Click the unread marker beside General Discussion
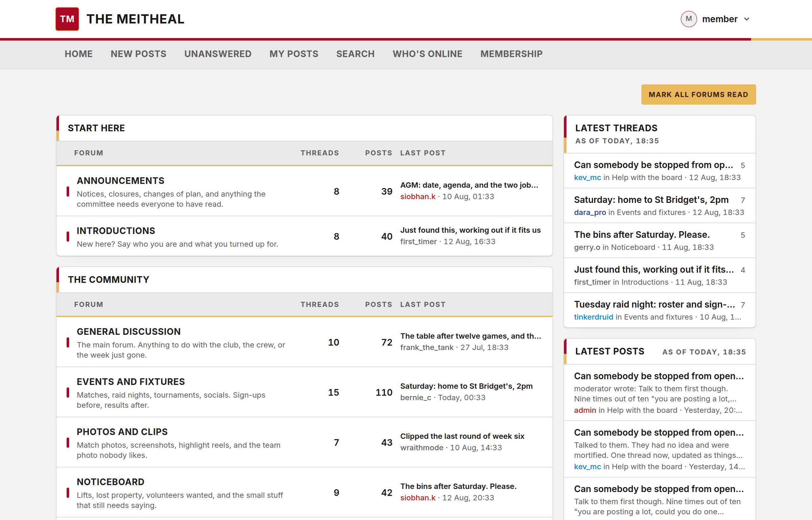812x520 pixels. click(68, 342)
